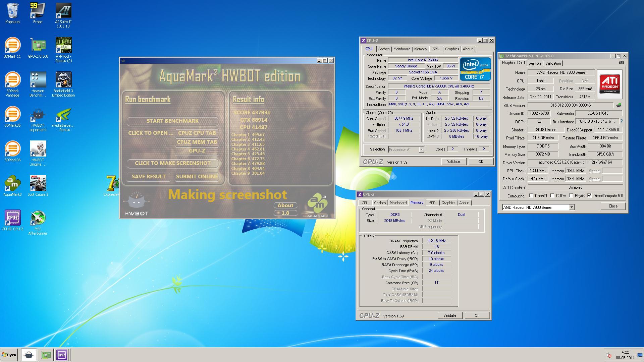Expand the AMD Radeon HD 7900 Series dropdown
644x362 pixels.
click(x=572, y=207)
